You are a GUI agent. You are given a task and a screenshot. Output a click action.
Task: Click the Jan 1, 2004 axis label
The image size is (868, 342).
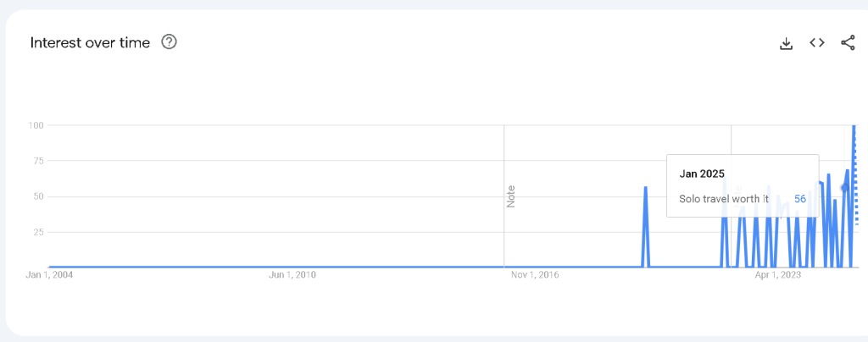pos(49,274)
